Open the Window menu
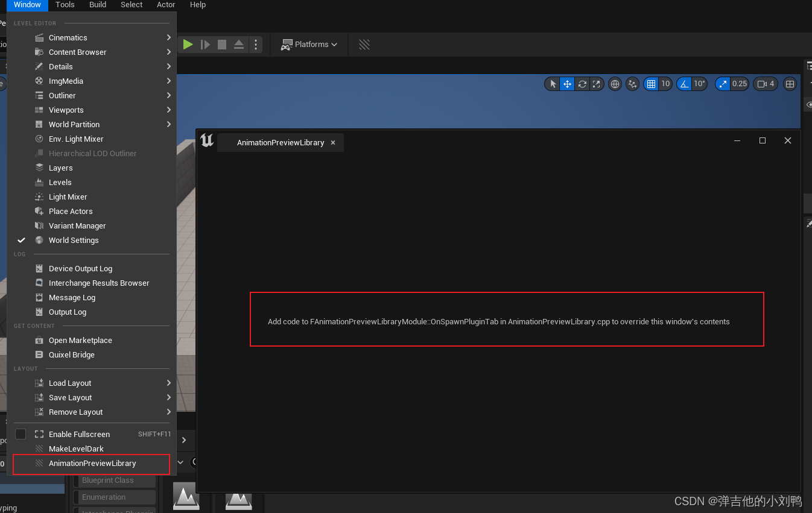The height and width of the screenshot is (513, 812). [28, 5]
